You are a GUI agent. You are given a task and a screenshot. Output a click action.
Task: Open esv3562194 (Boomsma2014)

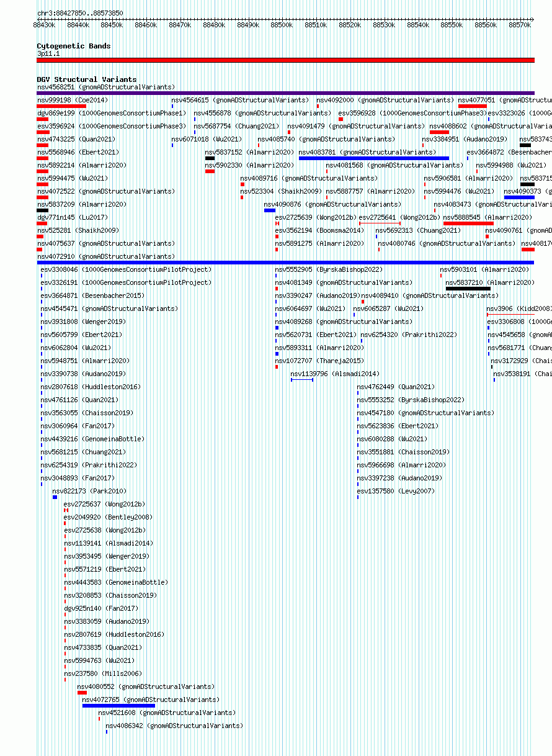(319, 230)
